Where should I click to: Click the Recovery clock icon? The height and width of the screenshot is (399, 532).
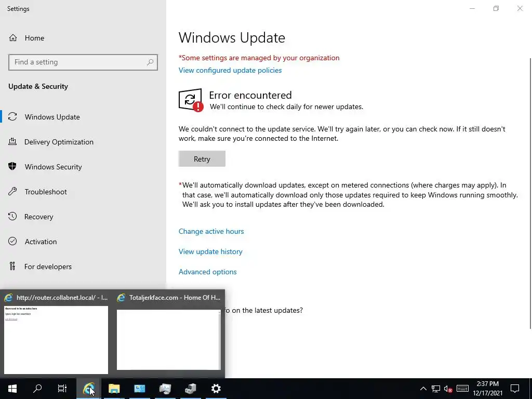(12, 217)
